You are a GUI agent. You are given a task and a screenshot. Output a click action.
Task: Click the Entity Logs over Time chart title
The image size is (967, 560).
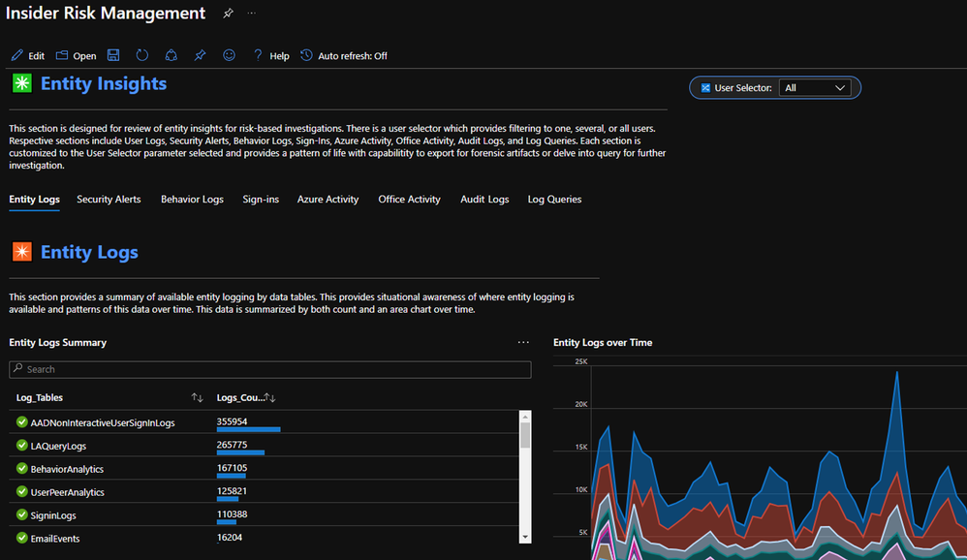click(x=603, y=342)
